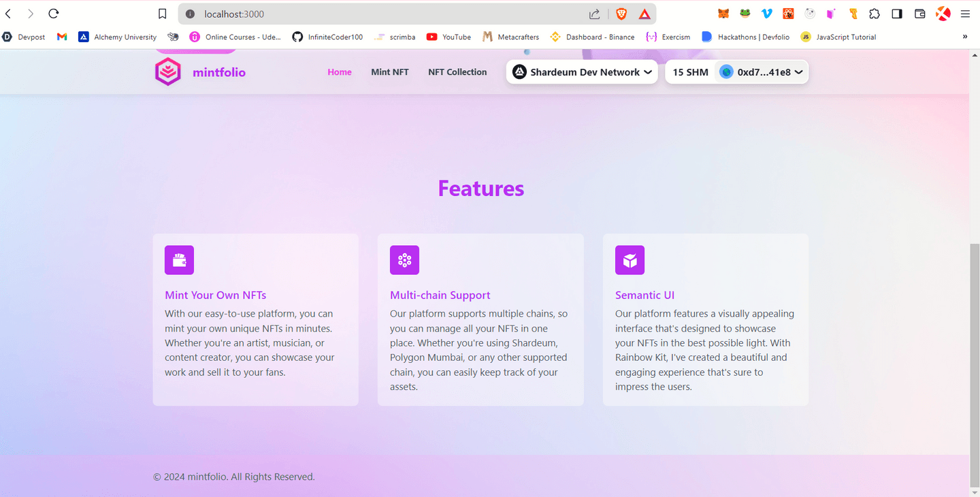Click the Semantic UI cube icon
Viewport: 980px width, 497px height.
coord(630,260)
